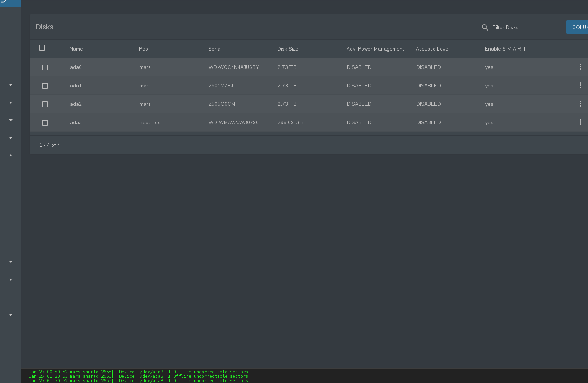Image resolution: width=588 pixels, height=383 pixels.
Task: Click the kebab menu on the ada2 row
Action: click(580, 104)
